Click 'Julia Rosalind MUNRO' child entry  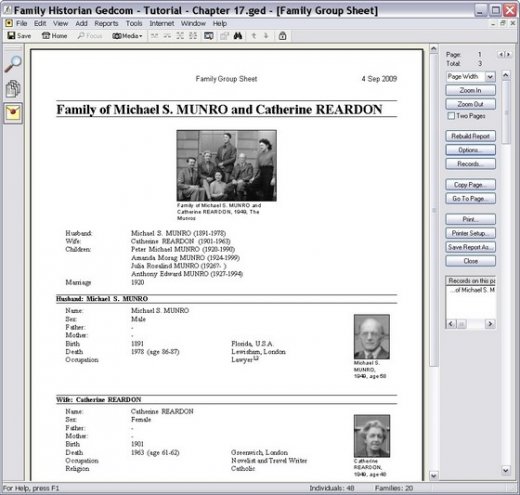179,266
